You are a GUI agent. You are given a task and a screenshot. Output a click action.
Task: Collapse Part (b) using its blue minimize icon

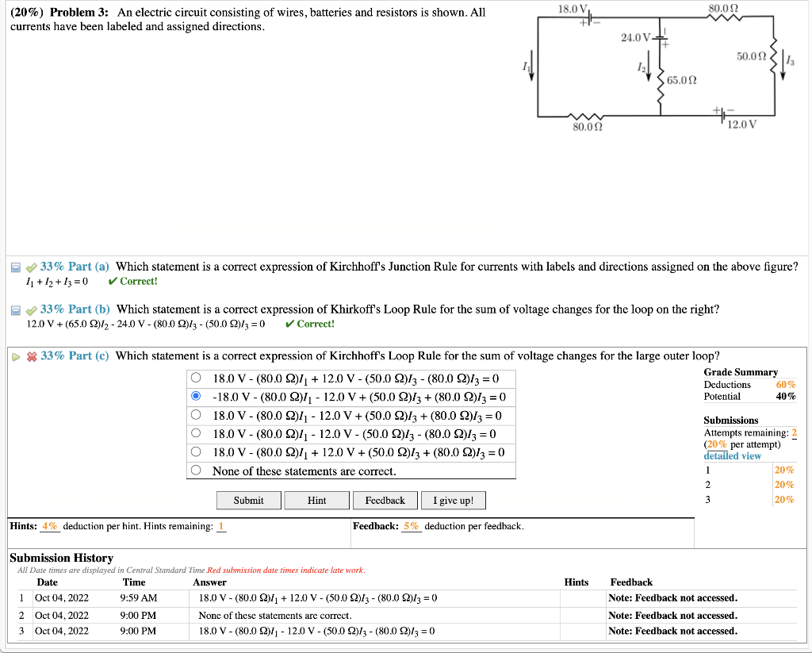pyautogui.click(x=15, y=309)
